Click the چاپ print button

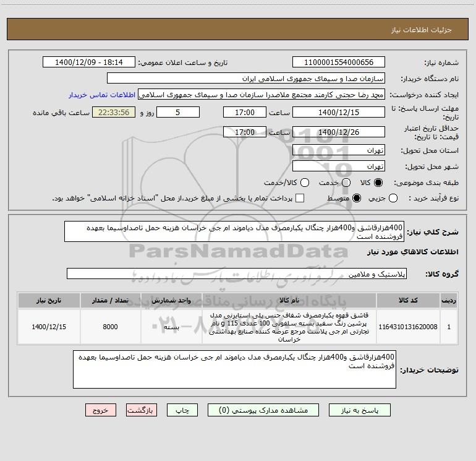182,410
